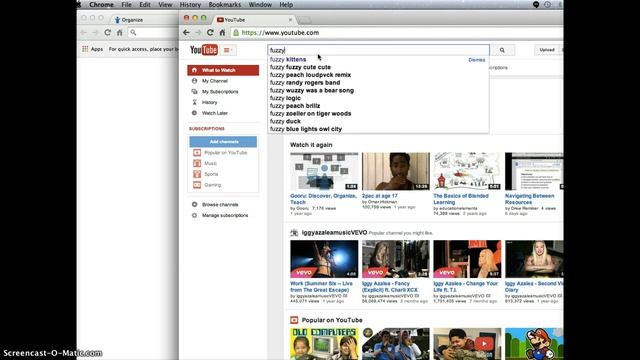
Task: Open the Gooru Discover, Organize, Teach thumbnail
Action: (x=324, y=171)
